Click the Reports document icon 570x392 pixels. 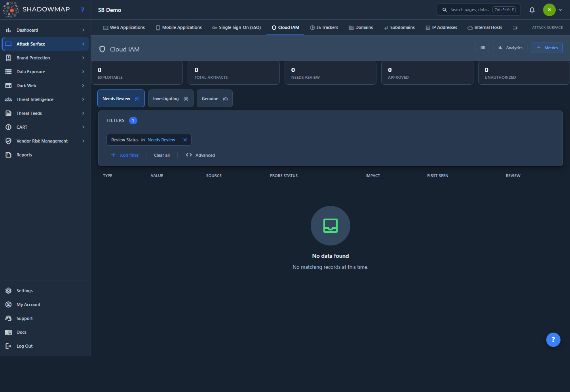click(8, 155)
